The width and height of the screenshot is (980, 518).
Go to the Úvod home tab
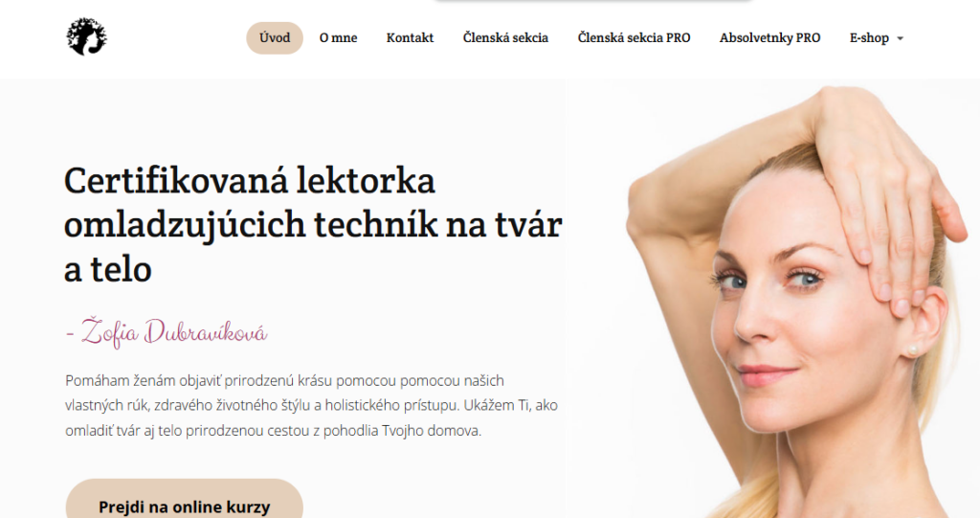(x=275, y=38)
